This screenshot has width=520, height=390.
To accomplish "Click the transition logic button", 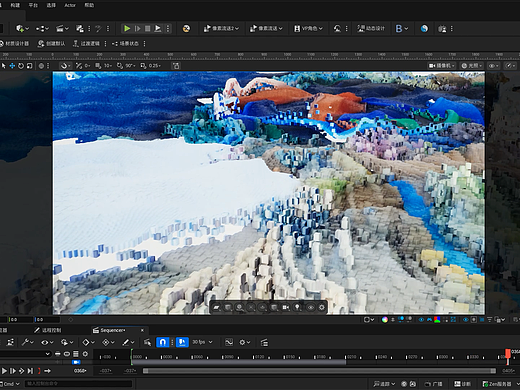I will tap(86, 44).
